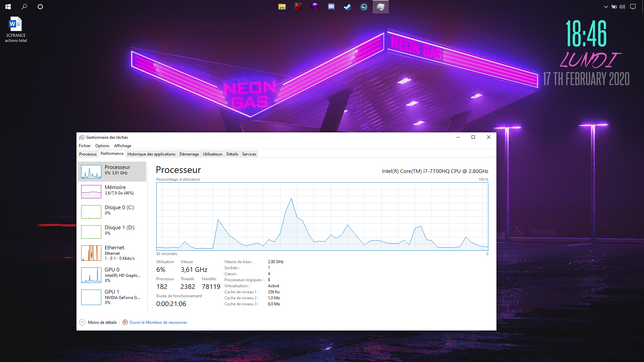This screenshot has width=644, height=362.
Task: Click the volume speaker tray icon
Action: [x=622, y=7]
